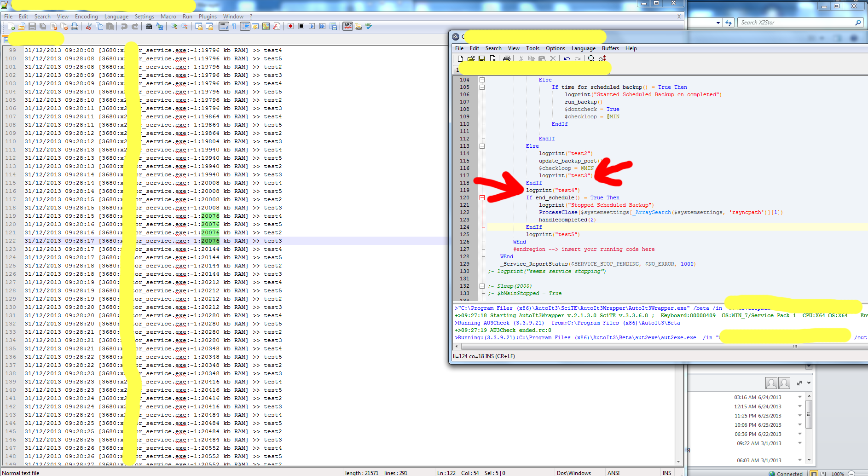Screen dimensions: 868x476
Task: Click Open folder icon in SciTE
Action: [x=471, y=58]
